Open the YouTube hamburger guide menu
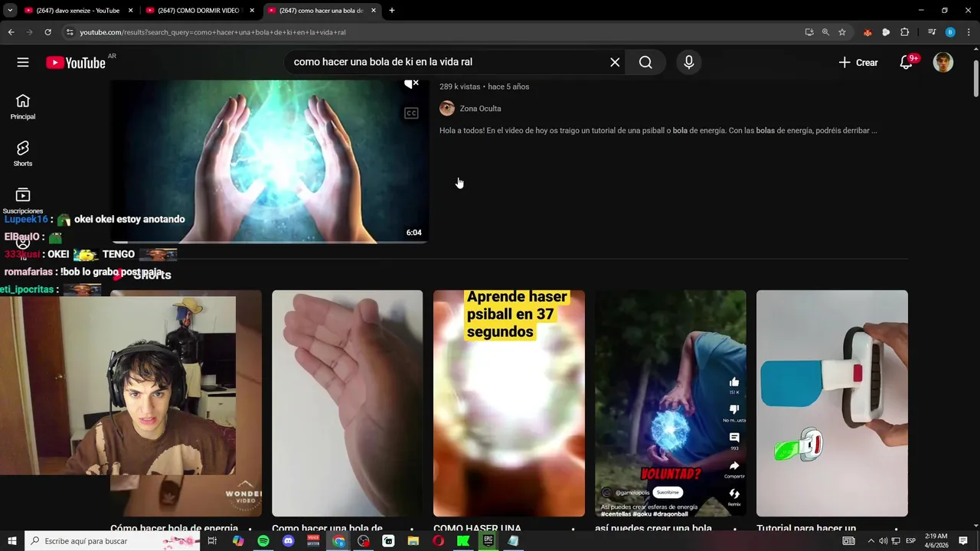980x551 pixels. [23, 63]
